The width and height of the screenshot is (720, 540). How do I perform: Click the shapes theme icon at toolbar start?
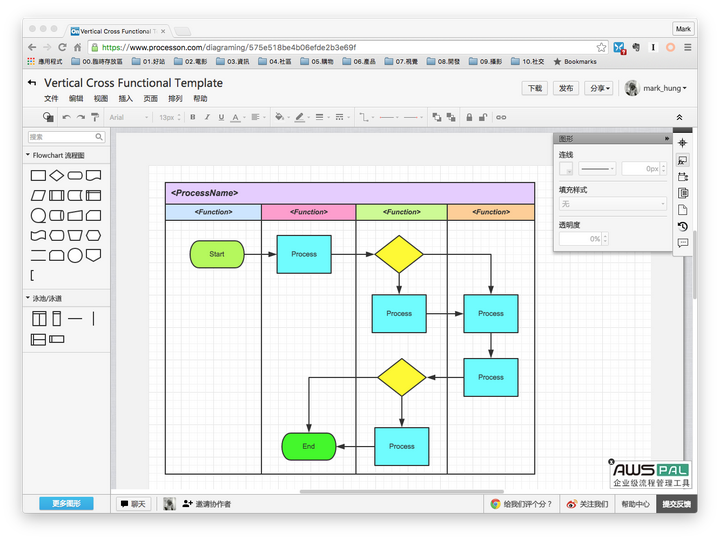48,118
